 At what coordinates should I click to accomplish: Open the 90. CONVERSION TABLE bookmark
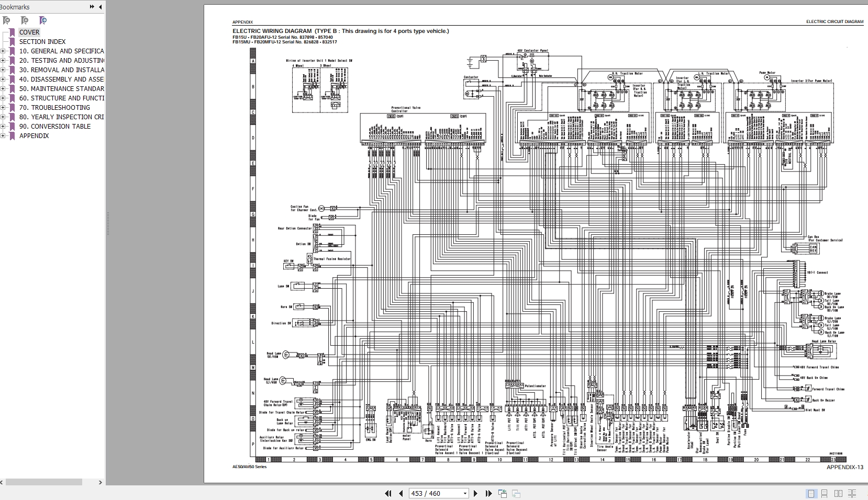[x=55, y=126]
